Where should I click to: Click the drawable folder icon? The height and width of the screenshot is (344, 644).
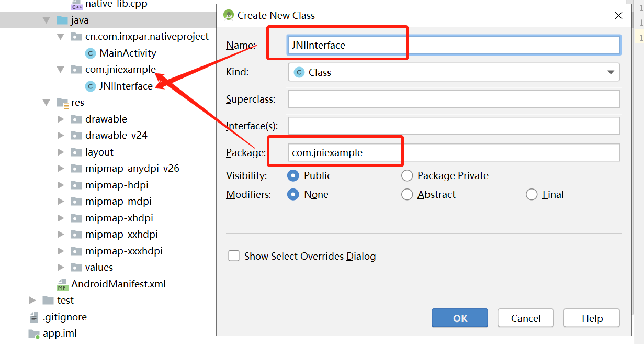point(76,119)
